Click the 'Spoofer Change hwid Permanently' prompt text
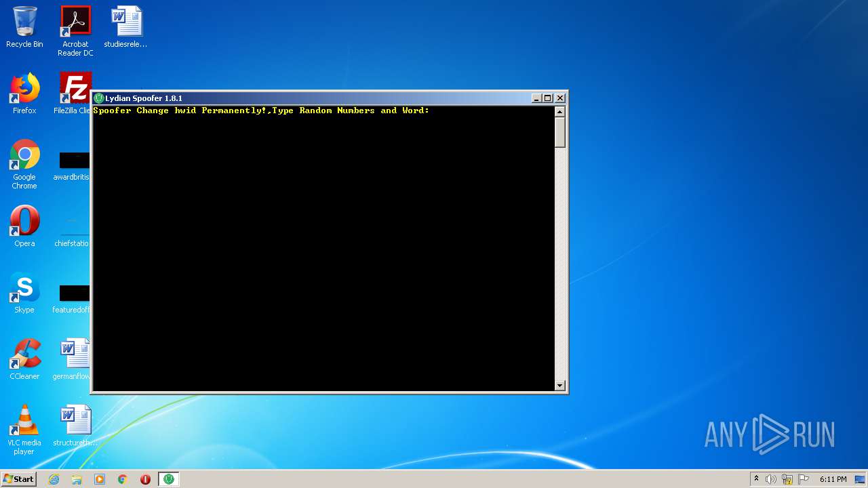Viewport: 868px width, 488px height. click(261, 110)
